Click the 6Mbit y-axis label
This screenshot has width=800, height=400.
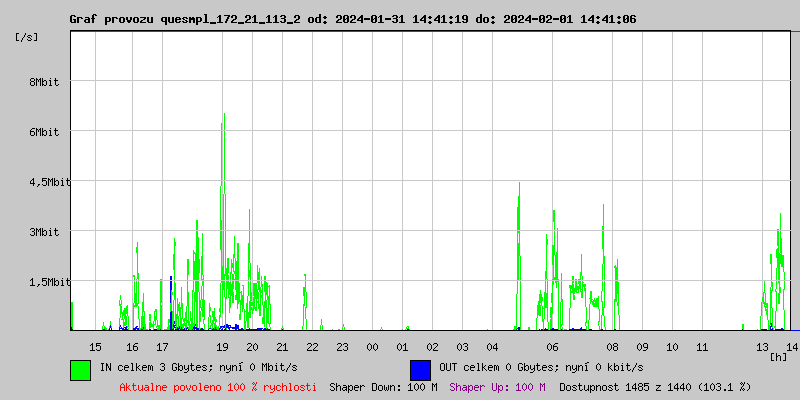(44, 132)
